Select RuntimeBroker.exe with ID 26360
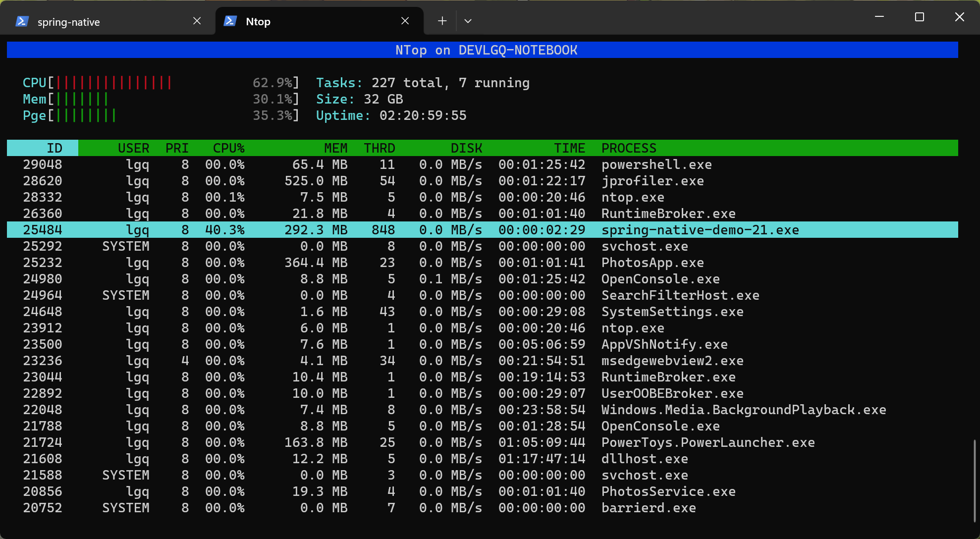The width and height of the screenshot is (980, 539). [x=483, y=214]
